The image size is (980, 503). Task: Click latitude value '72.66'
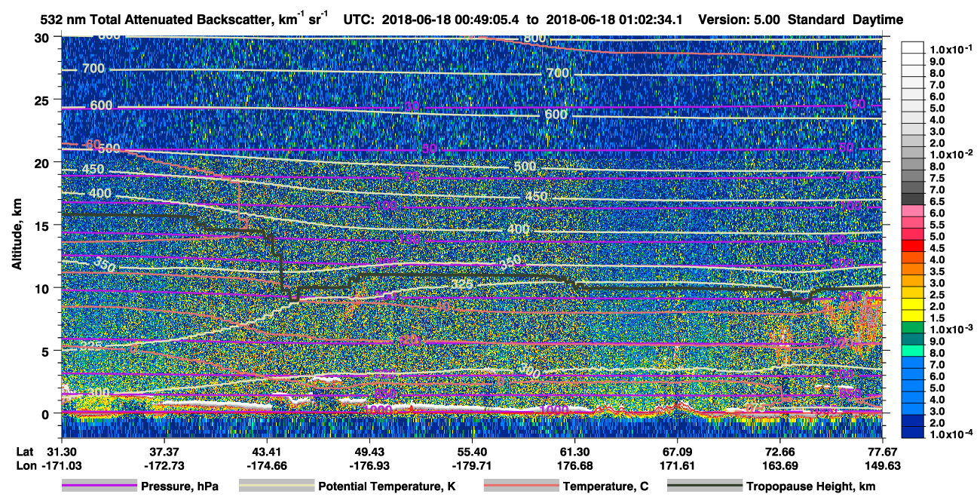pos(779,452)
